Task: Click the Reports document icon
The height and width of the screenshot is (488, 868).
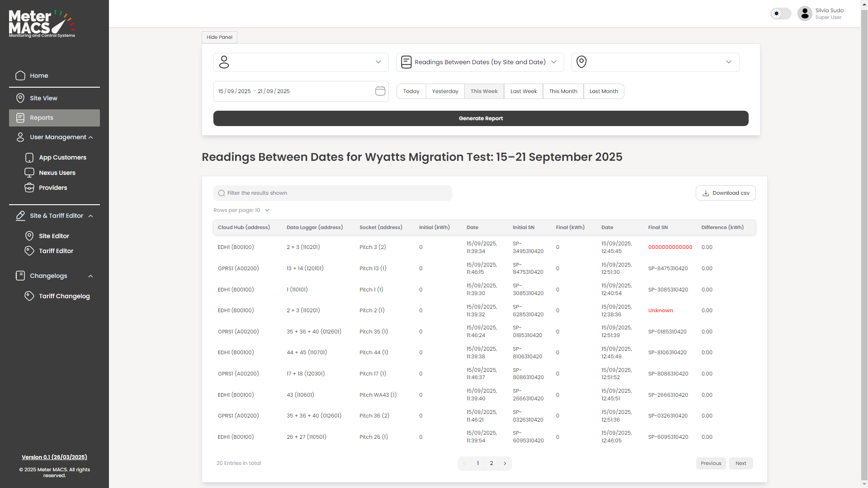Action: coord(20,117)
